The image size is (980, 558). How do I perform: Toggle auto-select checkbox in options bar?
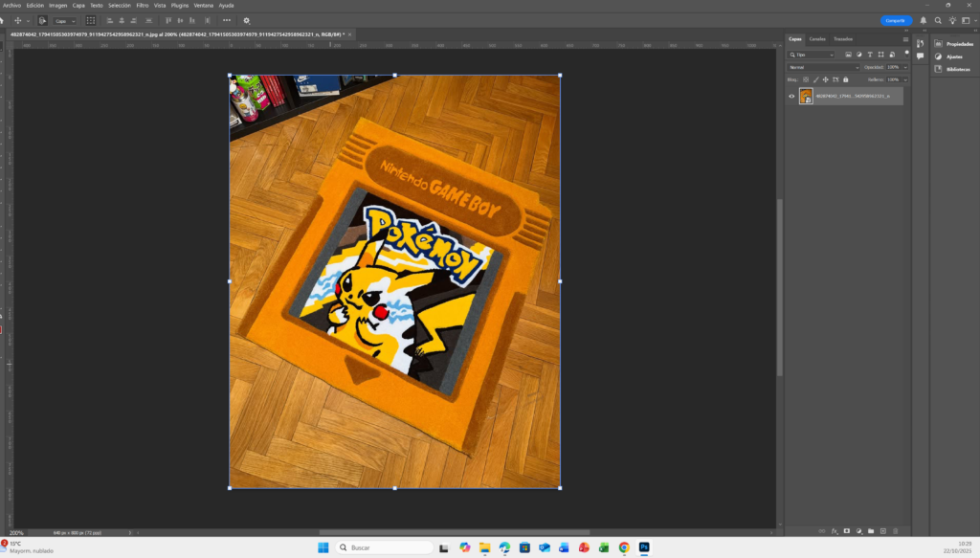click(42, 20)
